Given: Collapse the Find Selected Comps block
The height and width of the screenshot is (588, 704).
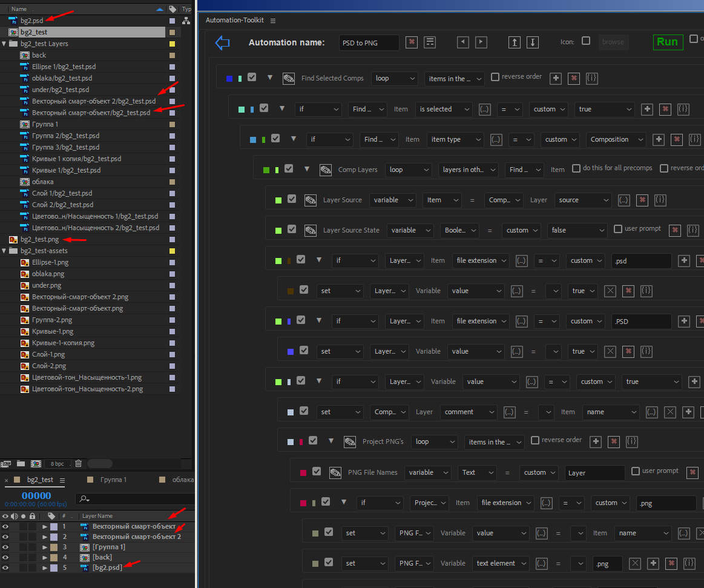Looking at the screenshot, I should click(270, 78).
